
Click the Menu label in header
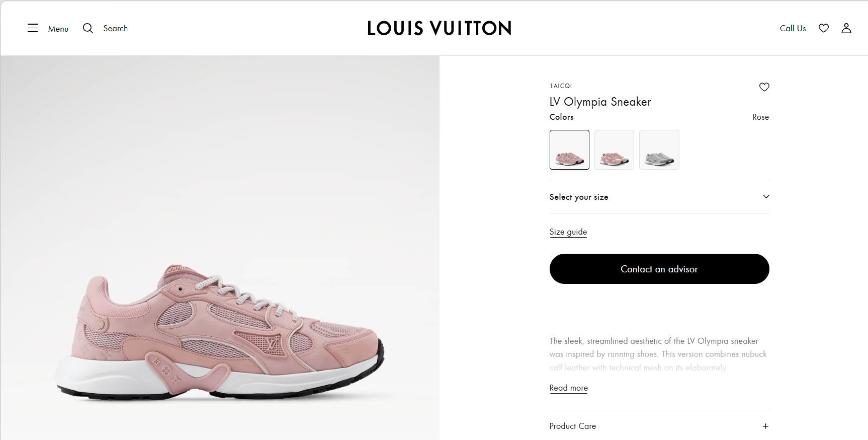[x=58, y=29]
